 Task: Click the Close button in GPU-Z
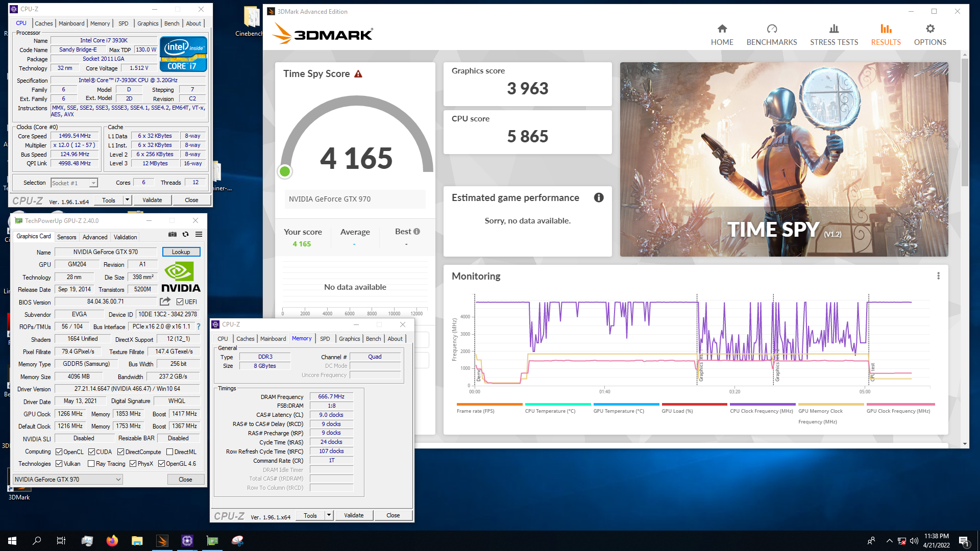[185, 480]
